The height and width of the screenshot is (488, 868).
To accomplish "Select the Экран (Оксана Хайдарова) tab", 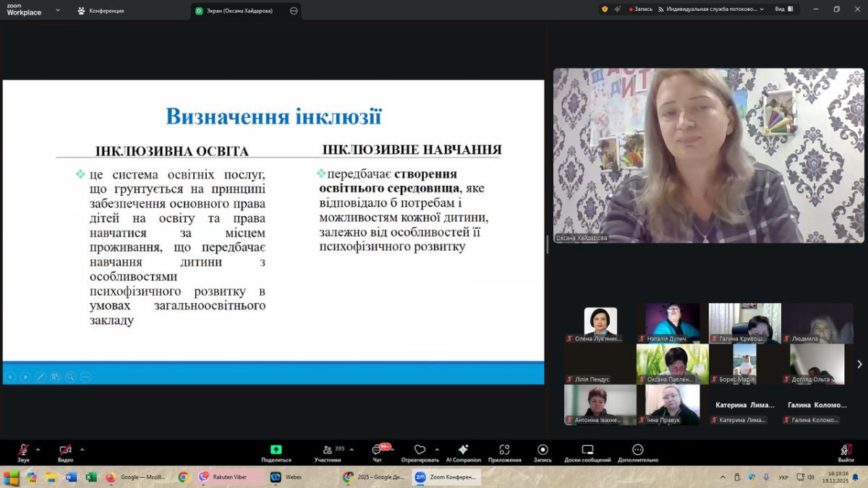I will coord(239,11).
